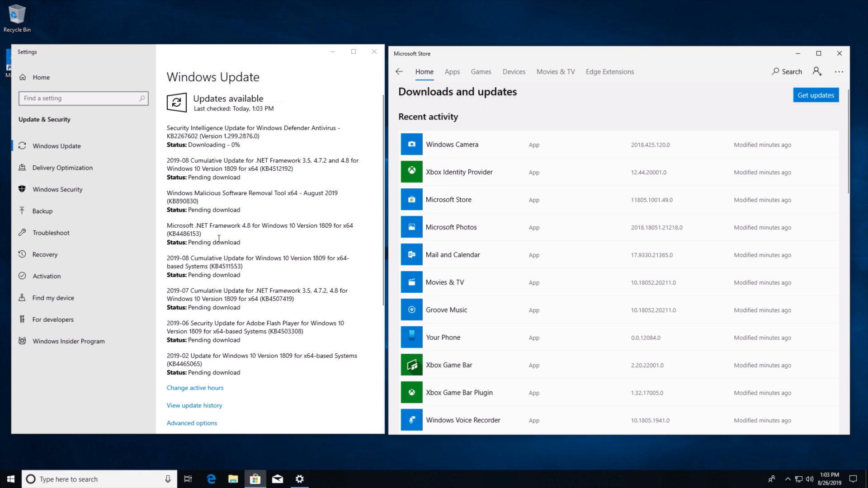Screen dimensions: 868x488
Task: Open the Store three-dot more menu
Action: tap(839, 72)
